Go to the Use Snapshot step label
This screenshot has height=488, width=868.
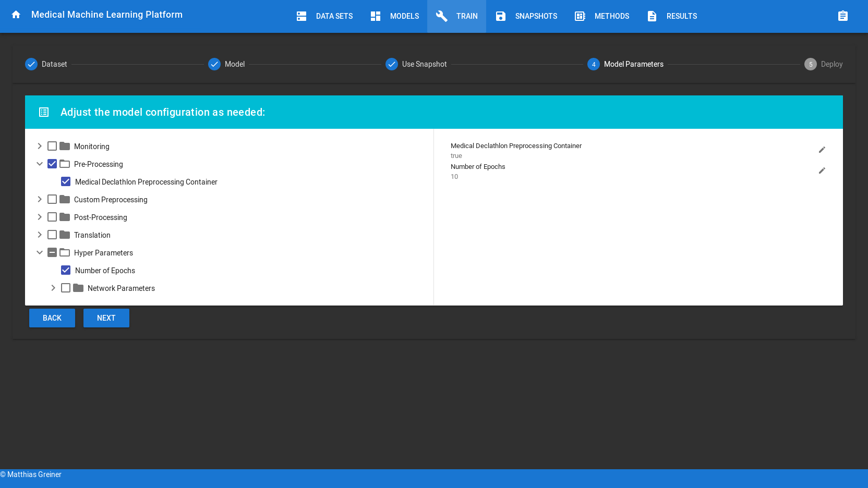pyautogui.click(x=425, y=64)
